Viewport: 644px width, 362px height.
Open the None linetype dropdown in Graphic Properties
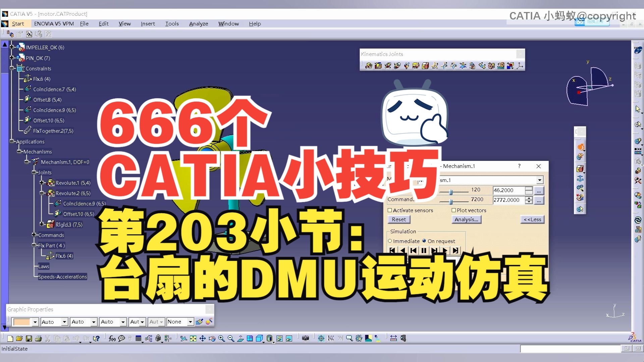click(x=190, y=321)
